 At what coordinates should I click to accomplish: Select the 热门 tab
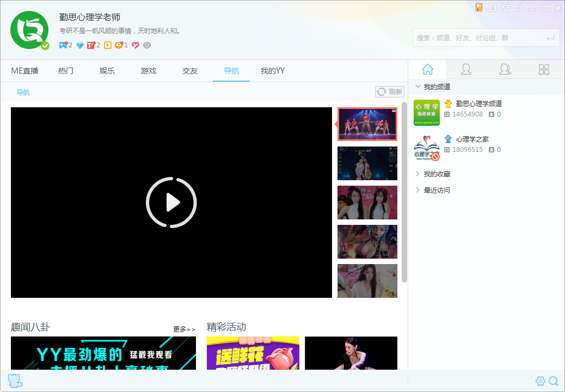point(66,71)
